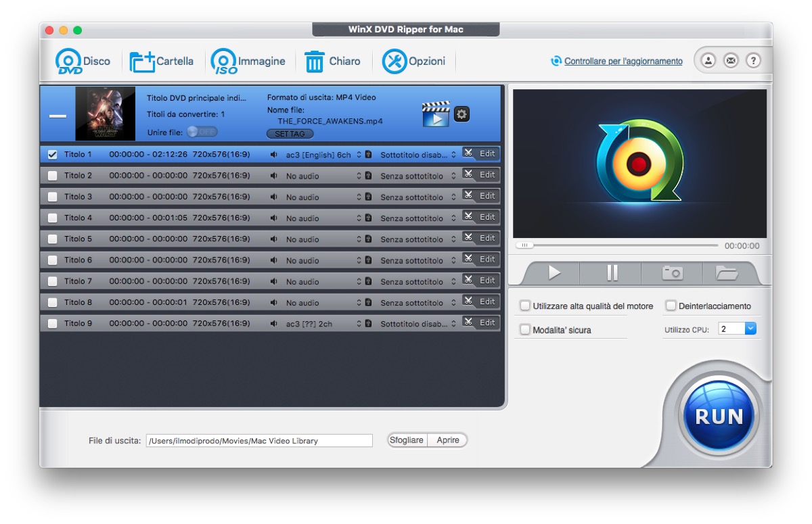Load an ISO via Immagine button

tap(223, 61)
